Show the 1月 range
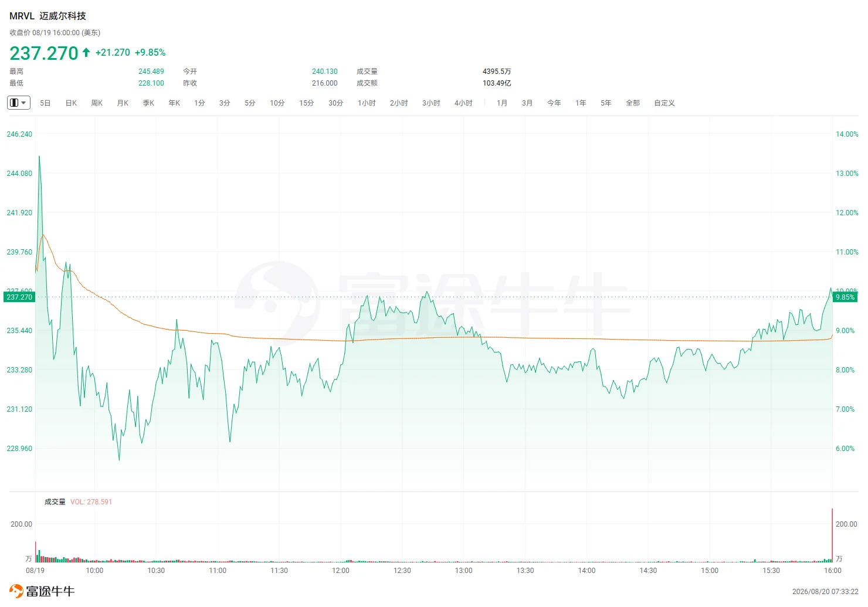This screenshot has height=607, width=868. 502,103
